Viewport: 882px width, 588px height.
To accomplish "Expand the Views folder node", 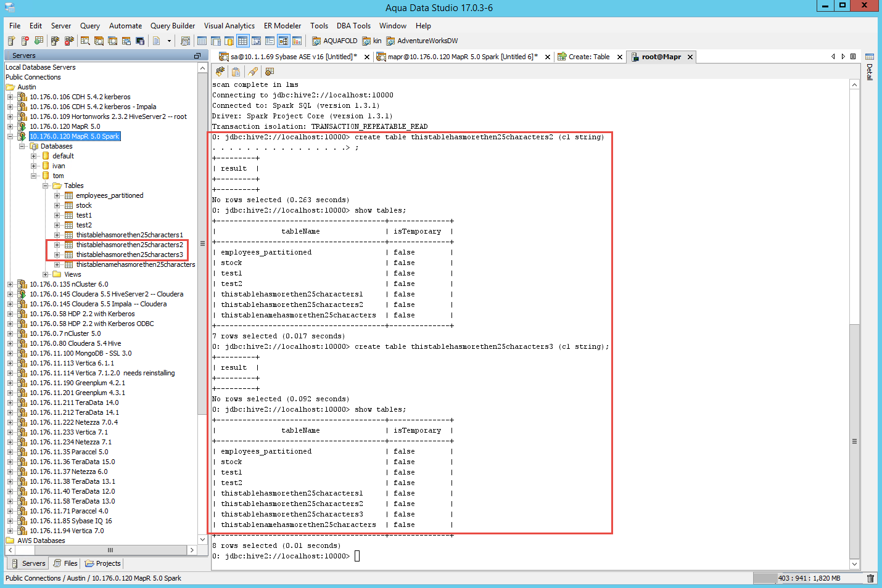I will tap(45, 274).
